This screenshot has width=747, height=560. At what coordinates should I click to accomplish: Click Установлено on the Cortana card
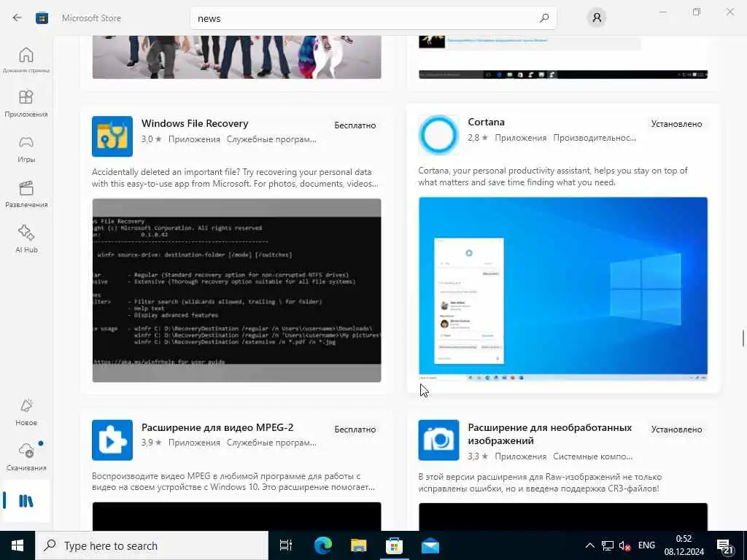(676, 124)
